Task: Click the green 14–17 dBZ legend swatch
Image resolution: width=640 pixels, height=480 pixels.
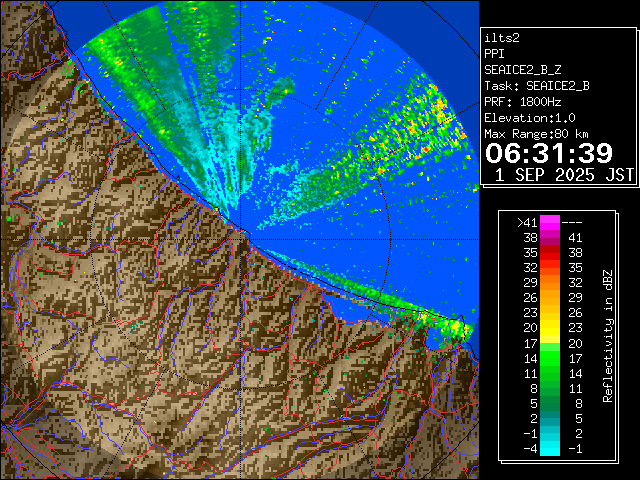Action: (x=550, y=356)
